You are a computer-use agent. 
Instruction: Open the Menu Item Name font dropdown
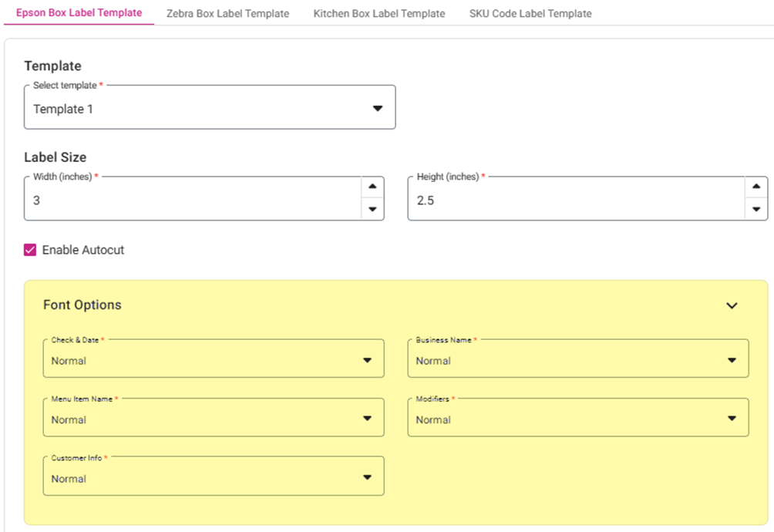pos(213,419)
